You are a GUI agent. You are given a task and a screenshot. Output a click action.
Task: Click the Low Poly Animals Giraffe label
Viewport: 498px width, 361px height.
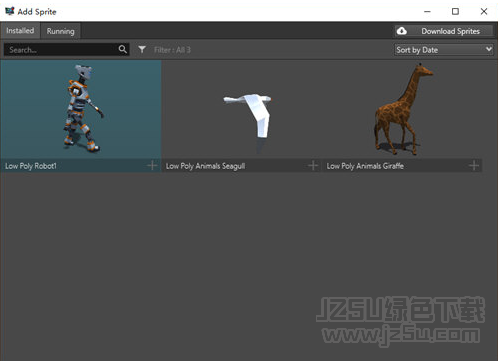point(365,166)
